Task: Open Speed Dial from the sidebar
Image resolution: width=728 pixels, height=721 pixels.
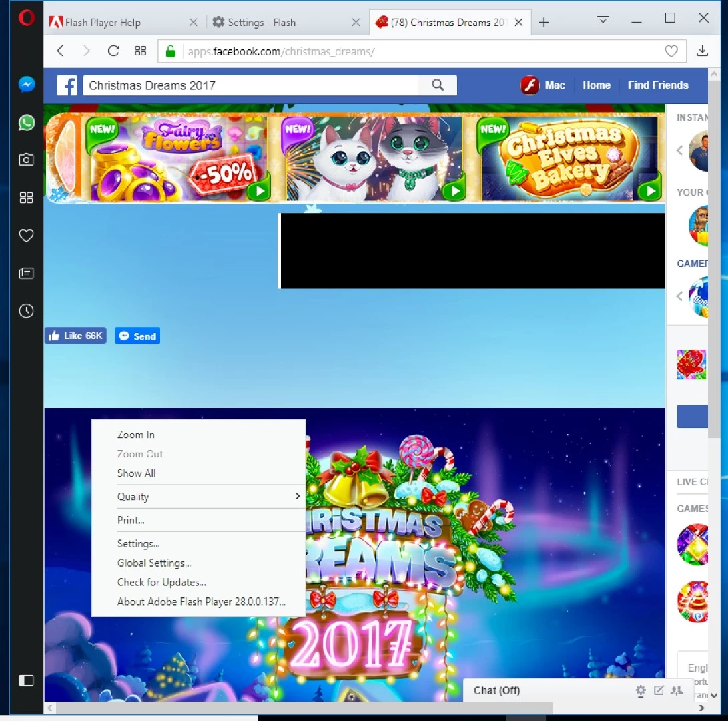Action: tap(27, 198)
